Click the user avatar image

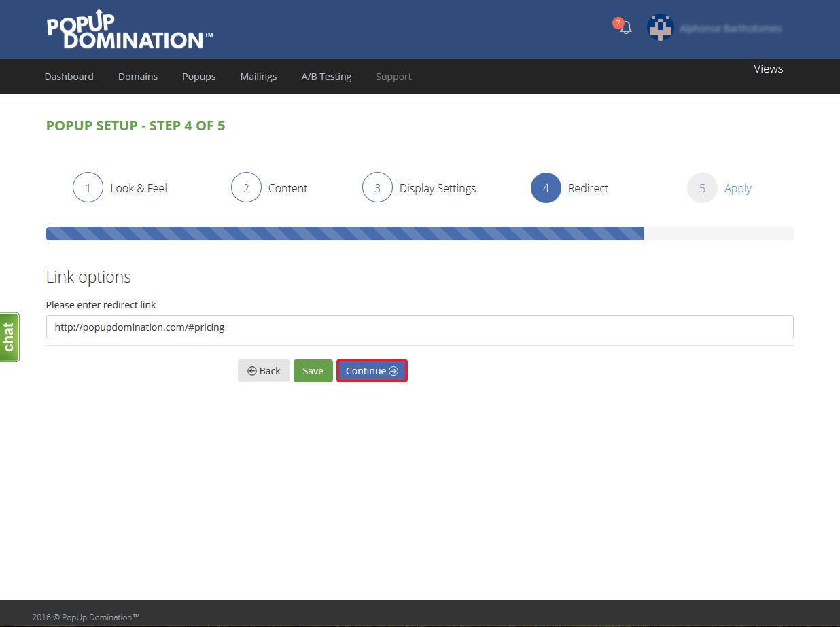[660, 29]
